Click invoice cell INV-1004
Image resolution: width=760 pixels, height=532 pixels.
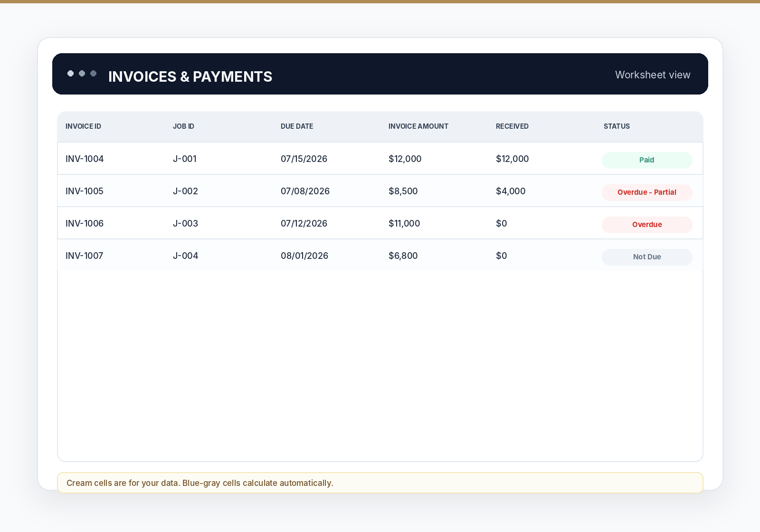click(x=85, y=159)
